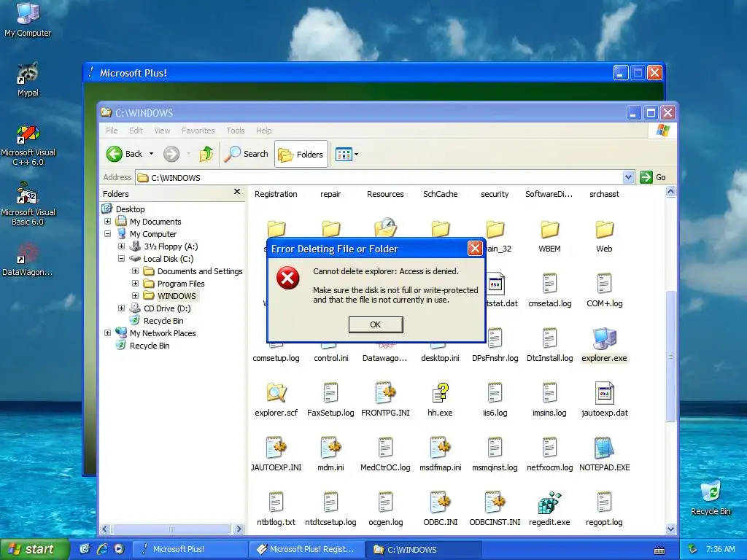
Task: Select the jautoexp.dat file icon
Action: (x=604, y=393)
